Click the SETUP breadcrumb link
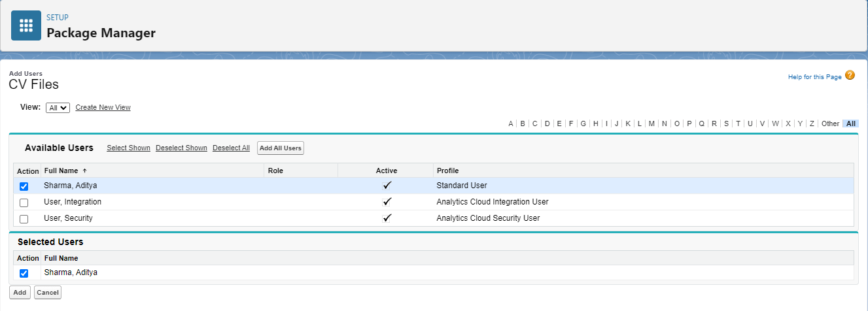 (x=58, y=18)
